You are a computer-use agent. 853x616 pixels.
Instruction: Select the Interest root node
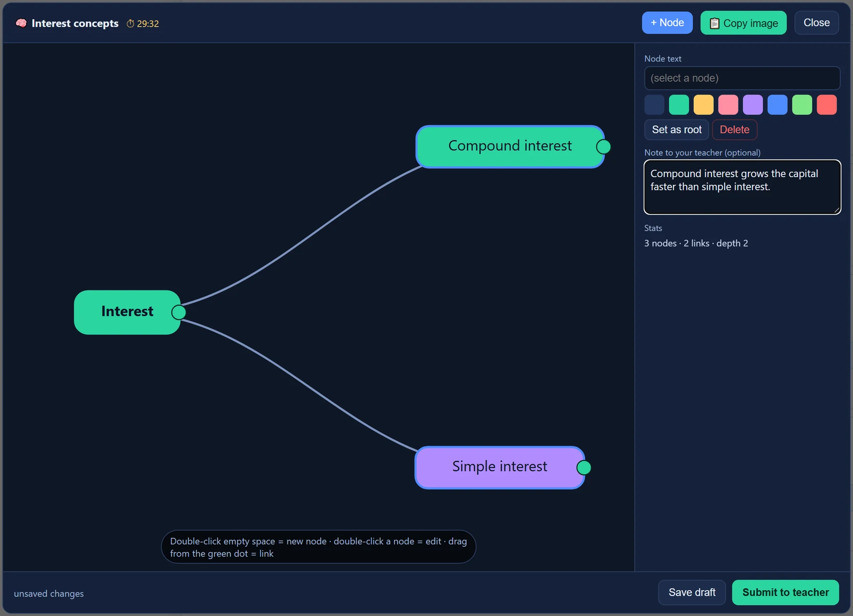[x=127, y=312]
